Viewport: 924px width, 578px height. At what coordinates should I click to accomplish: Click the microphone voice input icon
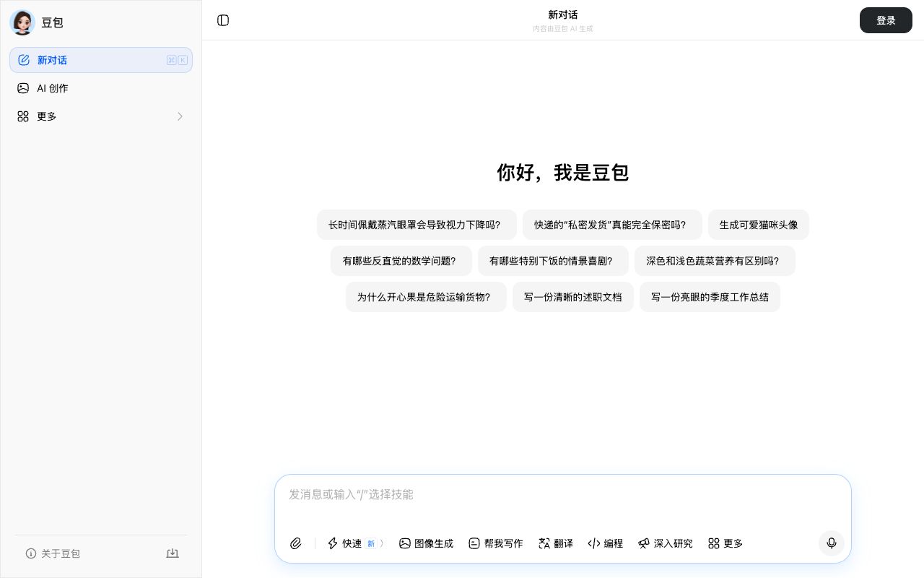point(832,543)
